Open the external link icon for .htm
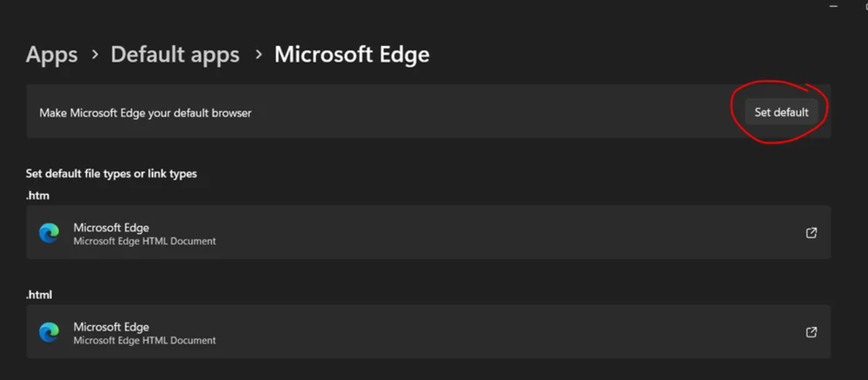This screenshot has width=868, height=380. pos(811,233)
